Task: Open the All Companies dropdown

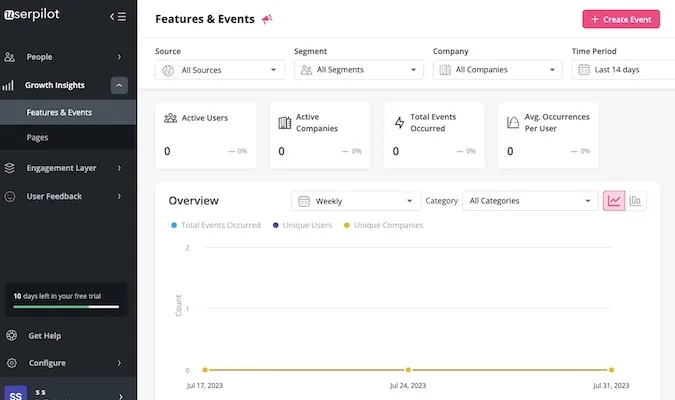Action: click(498, 70)
